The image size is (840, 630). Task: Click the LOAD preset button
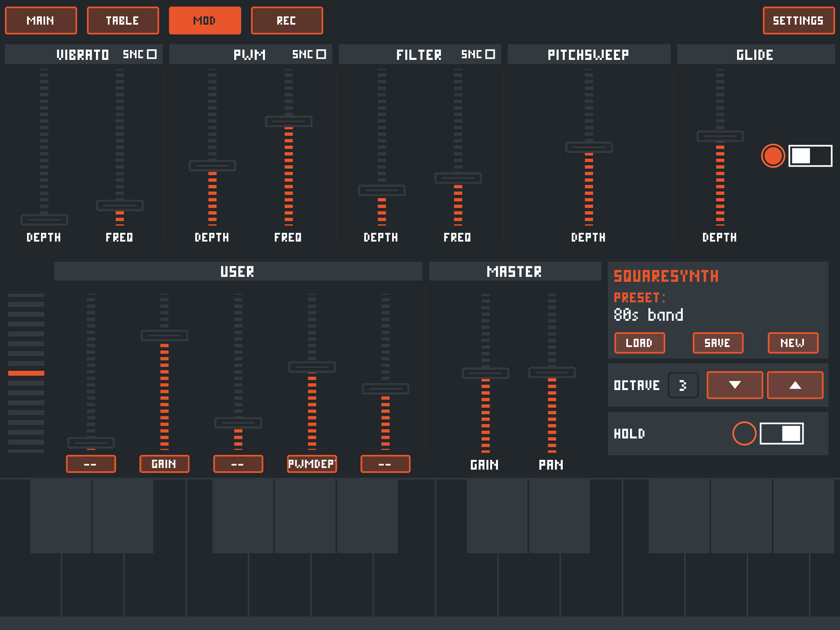point(639,343)
